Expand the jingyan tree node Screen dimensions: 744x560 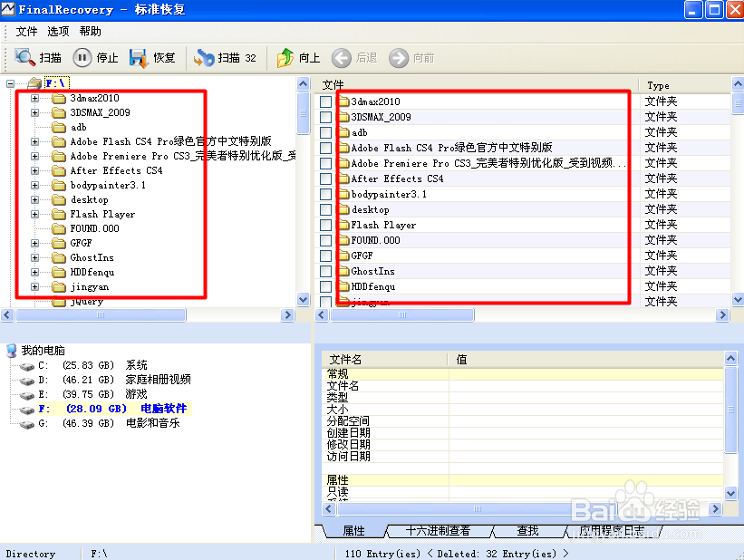[34, 286]
